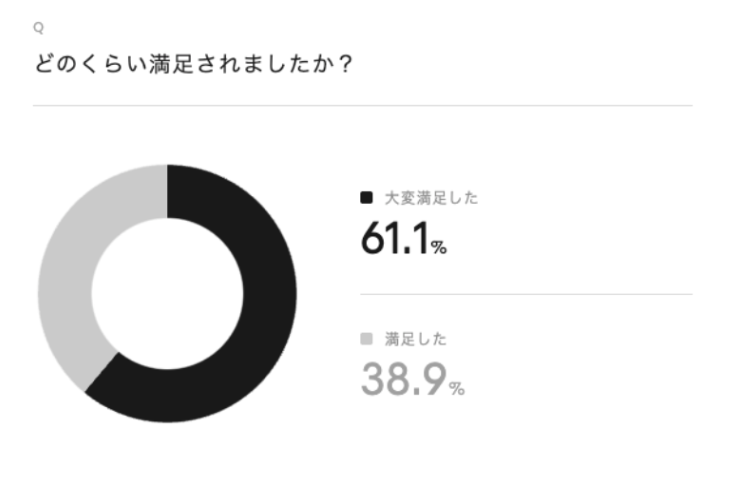Image resolution: width=739 pixels, height=484 pixels.
Task: Click the black legend square for 大変満足した
Action: coord(366,198)
